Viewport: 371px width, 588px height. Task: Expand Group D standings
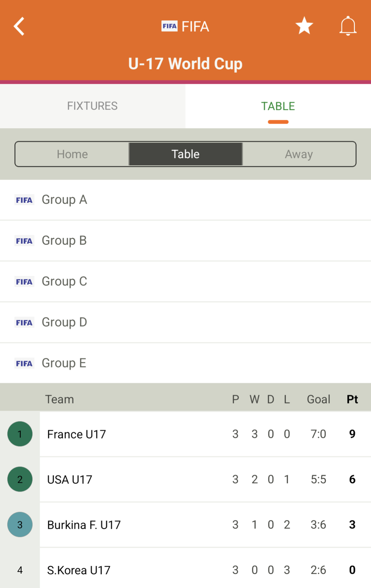coord(64,322)
